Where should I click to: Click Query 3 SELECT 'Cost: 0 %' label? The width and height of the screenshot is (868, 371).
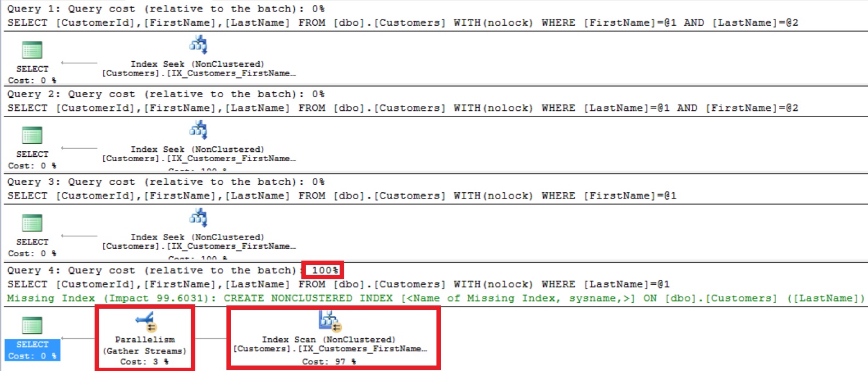32,254
